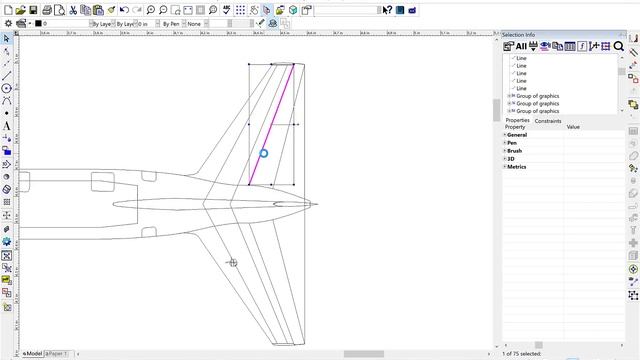The image size is (640, 360).
Task: Zoom out with the magnifier minus icon
Action: [x=163, y=10]
